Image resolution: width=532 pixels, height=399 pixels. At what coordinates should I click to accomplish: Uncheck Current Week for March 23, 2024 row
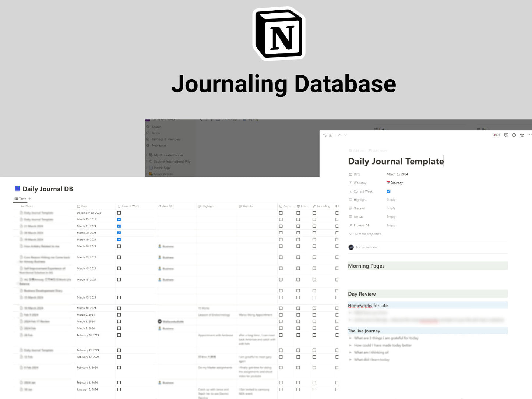point(119,219)
